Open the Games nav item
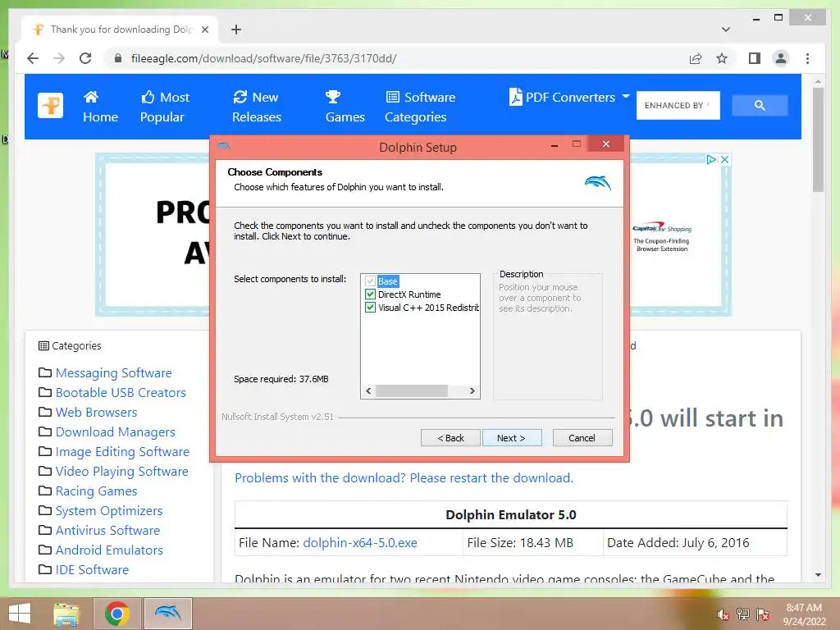The height and width of the screenshot is (630, 840). 345,107
